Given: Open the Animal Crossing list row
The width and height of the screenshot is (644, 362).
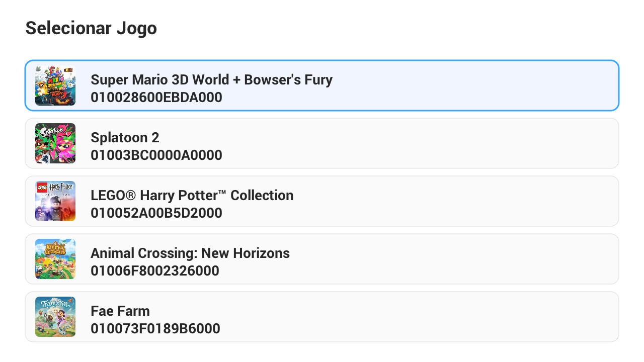Looking at the screenshot, I should pyautogui.click(x=453, y=259).
